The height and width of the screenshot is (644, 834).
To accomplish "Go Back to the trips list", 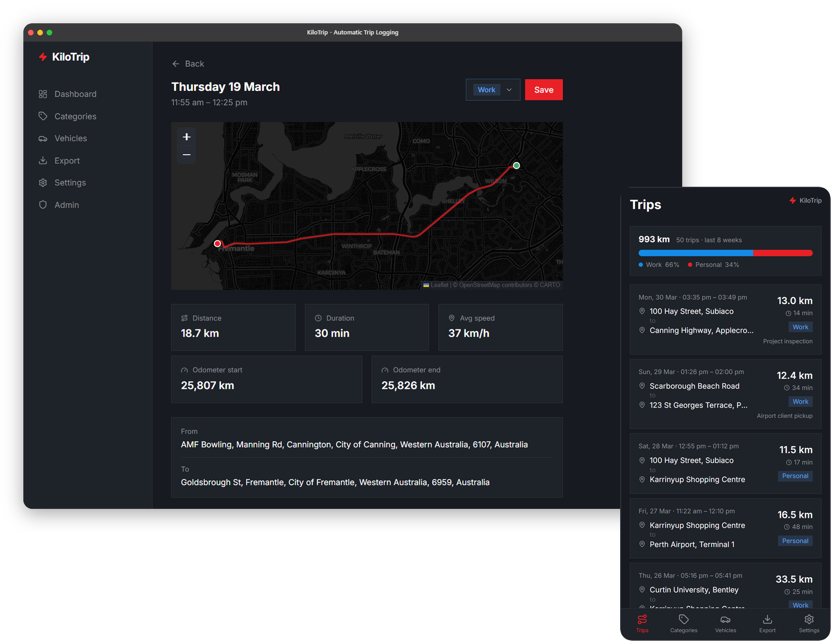I will pos(188,63).
